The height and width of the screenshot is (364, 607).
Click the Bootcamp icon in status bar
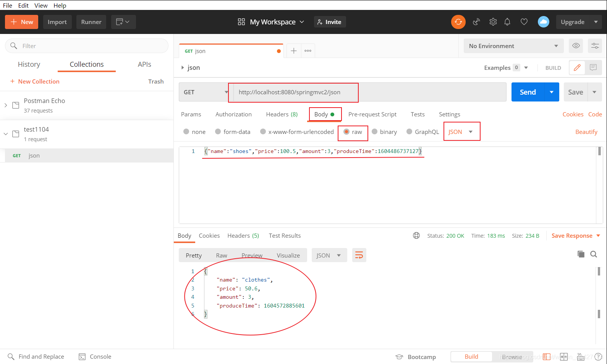(x=399, y=357)
